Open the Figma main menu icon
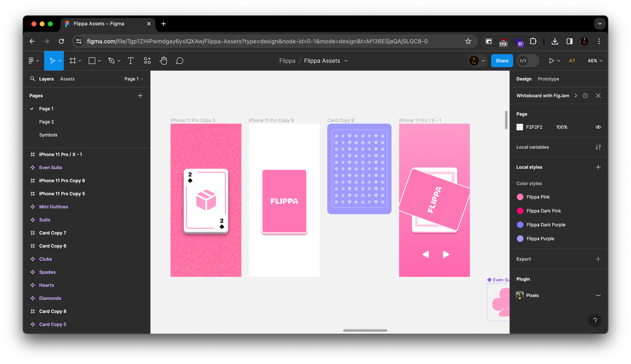This screenshot has height=364, width=631. (x=31, y=61)
